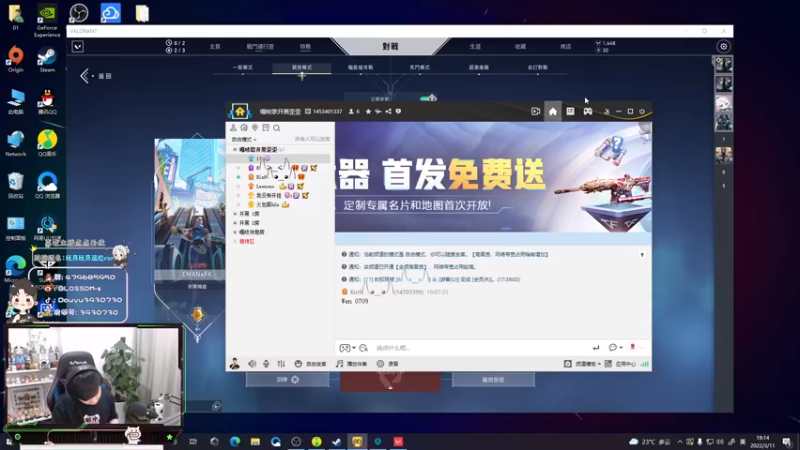Screen dimensions: 800x450
Task: Toggle the free speech mode button
Action: (x=310, y=364)
